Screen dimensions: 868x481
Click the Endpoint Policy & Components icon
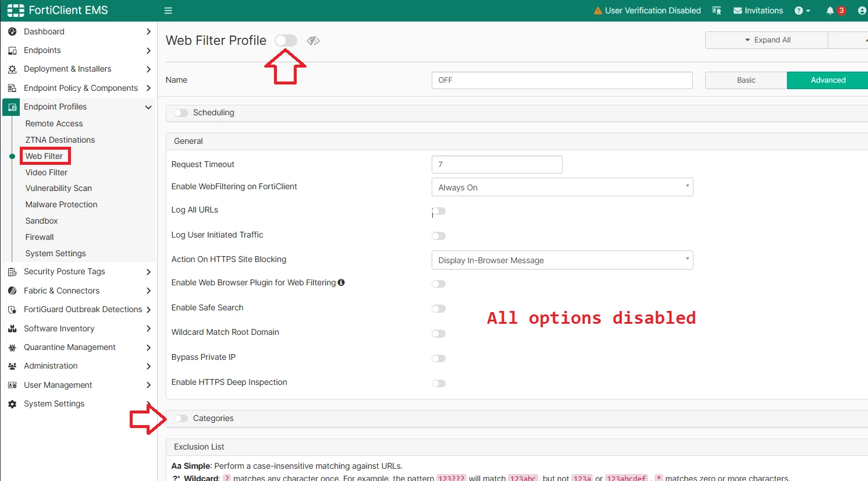[12, 88]
